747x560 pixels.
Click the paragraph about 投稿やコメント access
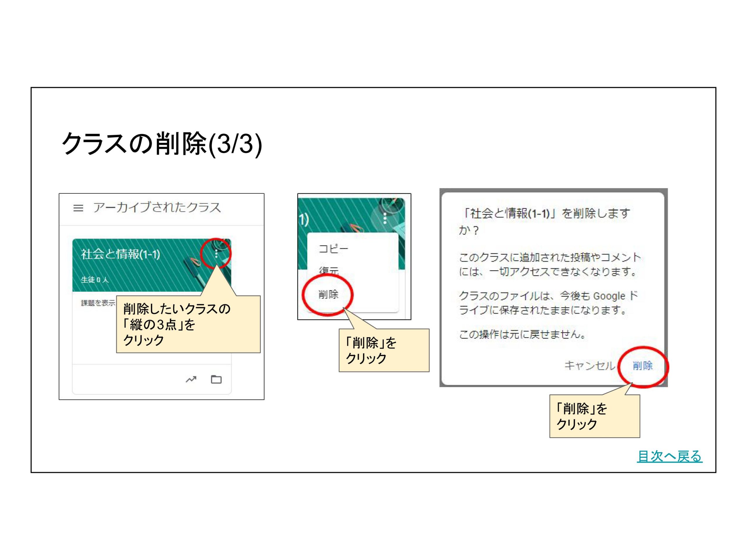(x=550, y=264)
